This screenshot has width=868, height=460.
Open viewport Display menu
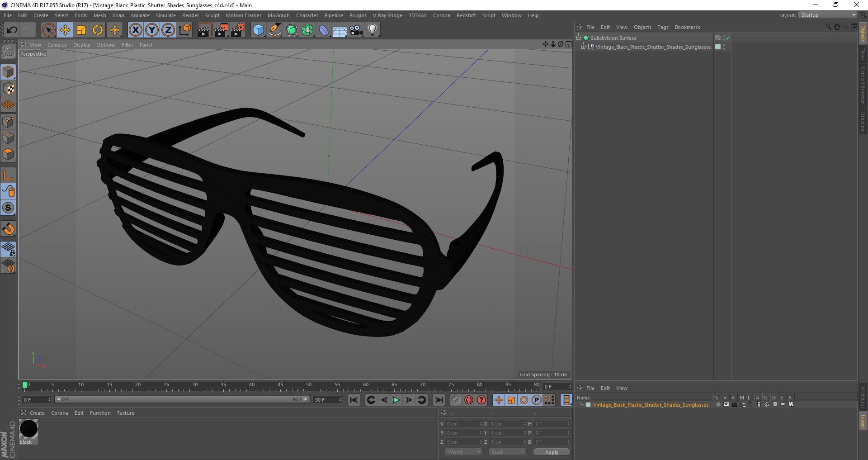pos(81,45)
